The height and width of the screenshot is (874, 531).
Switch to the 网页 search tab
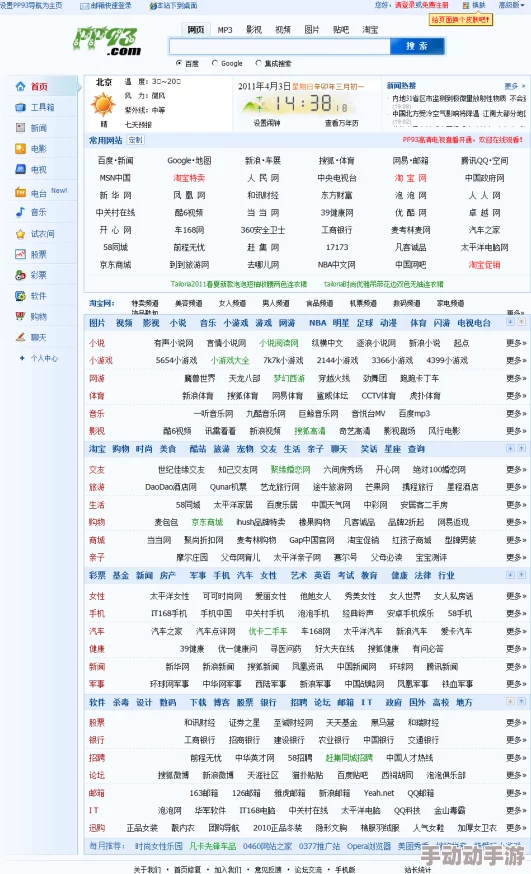pos(196,30)
